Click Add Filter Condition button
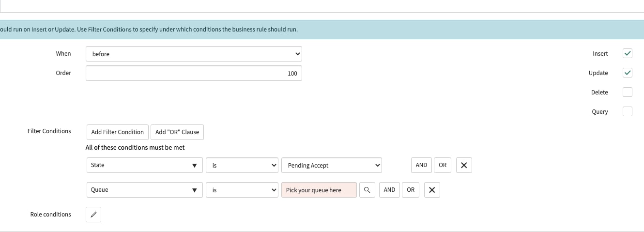644x232 pixels. pyautogui.click(x=117, y=132)
